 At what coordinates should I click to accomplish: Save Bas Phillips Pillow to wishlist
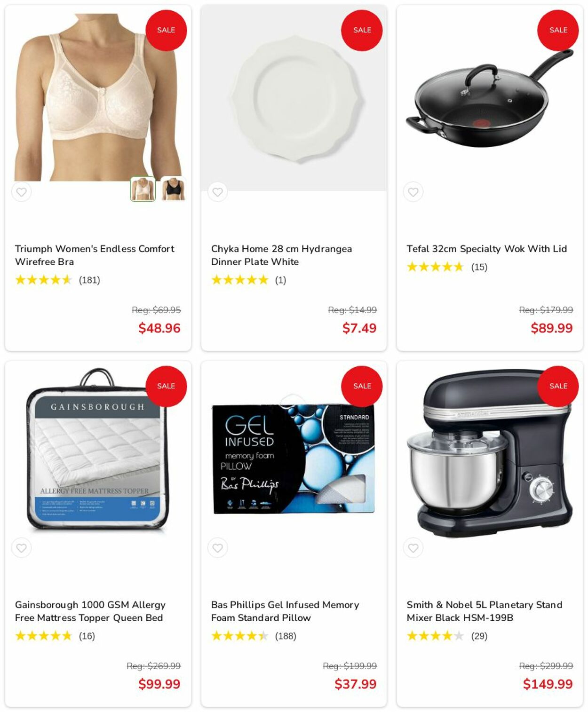tap(217, 548)
